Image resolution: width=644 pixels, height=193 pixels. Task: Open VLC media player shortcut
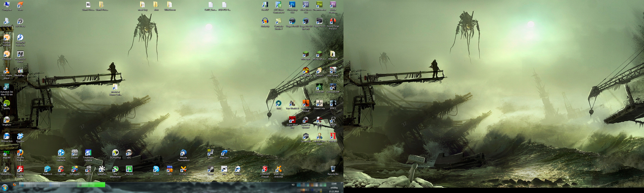[7, 73]
